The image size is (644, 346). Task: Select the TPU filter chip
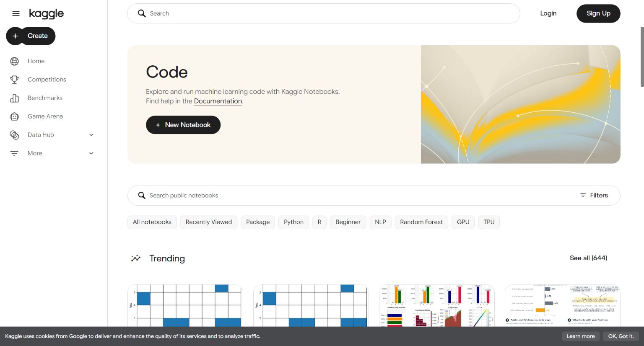489,222
